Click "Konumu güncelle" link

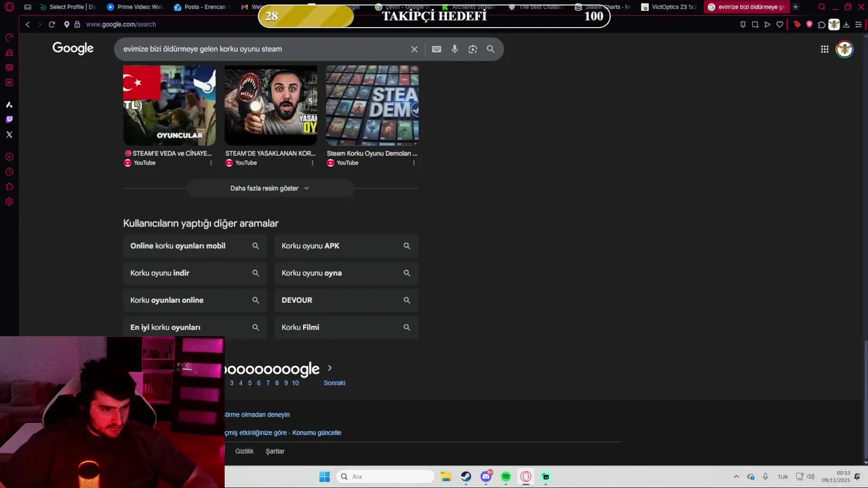point(317,432)
